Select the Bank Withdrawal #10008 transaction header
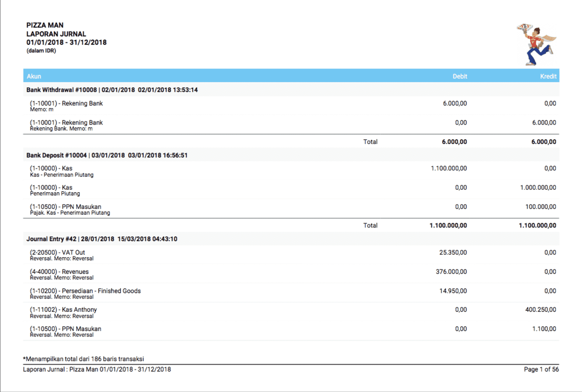Screen dimensions: 582x392 112,90
